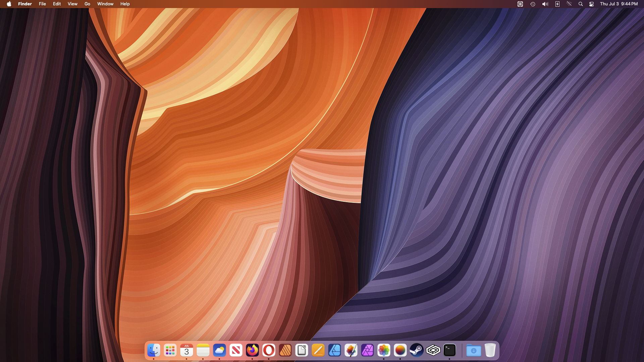This screenshot has width=644, height=362.
Task: Open Firefox from the Dock
Action: click(x=252, y=351)
